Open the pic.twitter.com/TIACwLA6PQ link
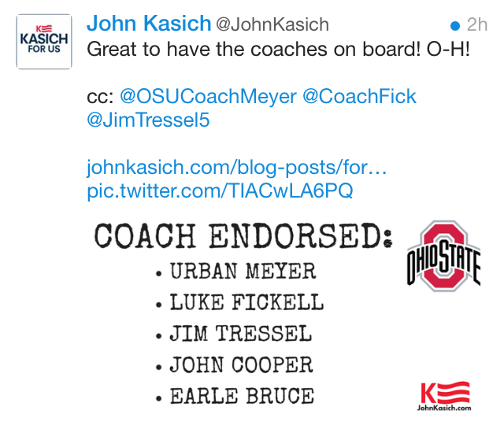The height and width of the screenshot is (429, 504). coord(220,190)
